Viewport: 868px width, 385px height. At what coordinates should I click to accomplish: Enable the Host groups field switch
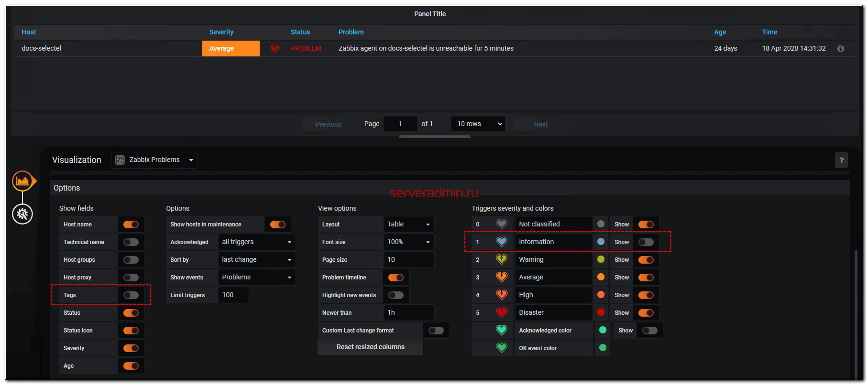(131, 260)
